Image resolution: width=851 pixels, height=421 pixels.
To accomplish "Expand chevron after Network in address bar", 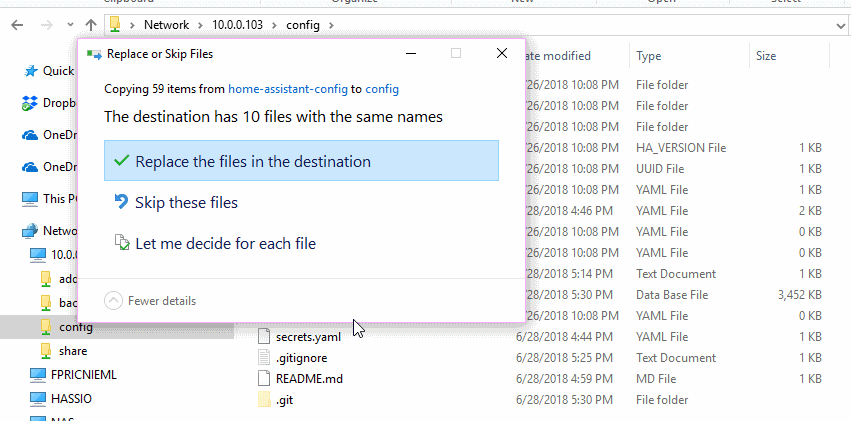I will (198, 25).
